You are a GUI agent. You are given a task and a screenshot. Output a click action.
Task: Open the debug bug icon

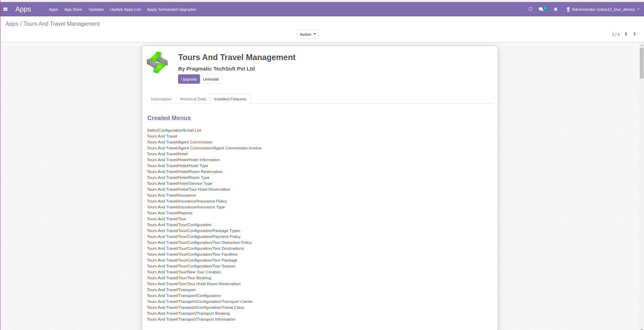pos(555,9)
